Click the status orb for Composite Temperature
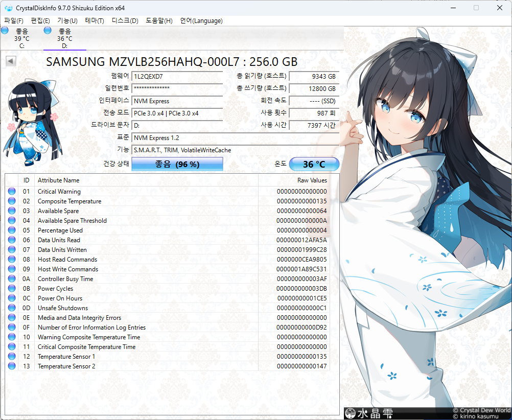512x420 pixels. [x=12, y=201]
